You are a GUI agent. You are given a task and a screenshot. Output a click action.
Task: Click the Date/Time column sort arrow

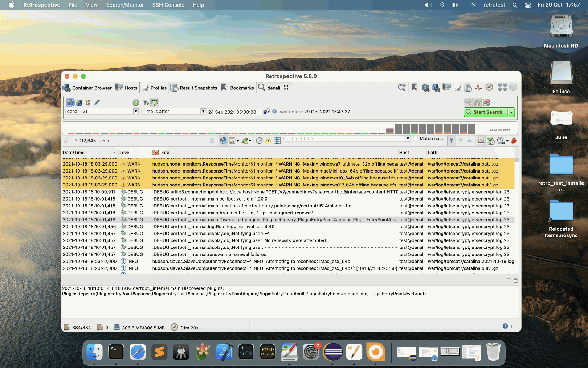click(x=114, y=153)
